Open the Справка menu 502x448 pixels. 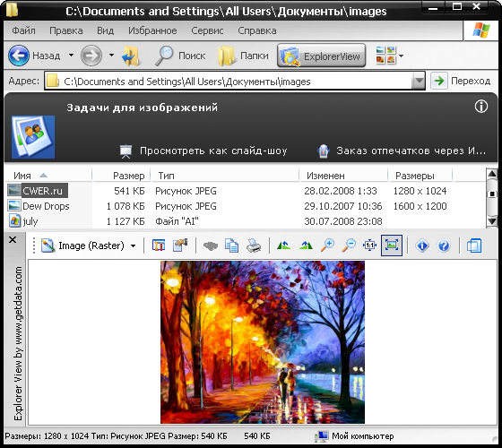(x=257, y=30)
